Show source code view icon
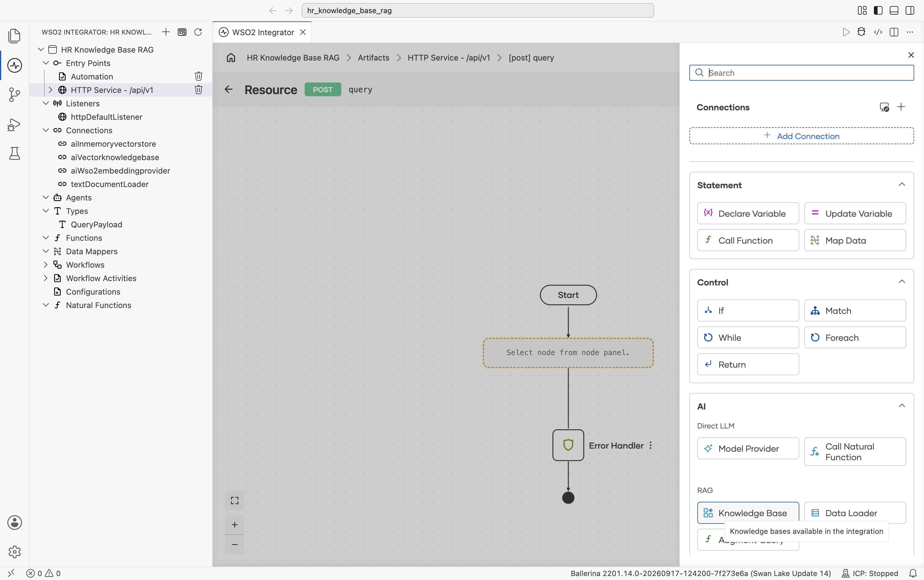 878,32
